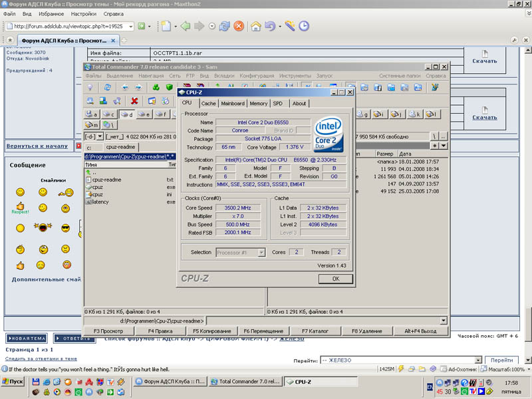Click F8 Удаление button

367,331
